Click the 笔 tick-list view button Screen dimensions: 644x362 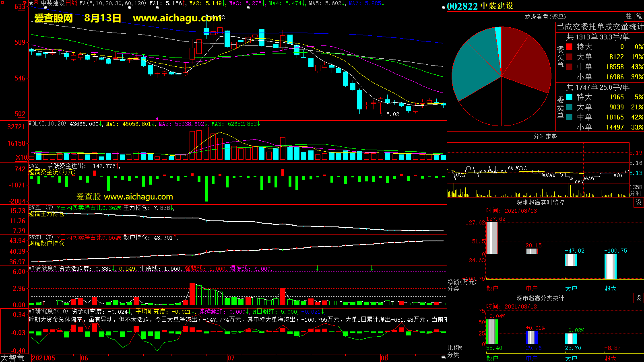click(639, 16)
